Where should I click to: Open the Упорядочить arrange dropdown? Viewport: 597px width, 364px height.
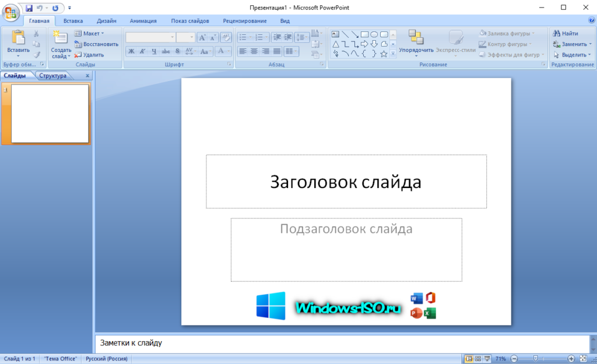coord(416,44)
